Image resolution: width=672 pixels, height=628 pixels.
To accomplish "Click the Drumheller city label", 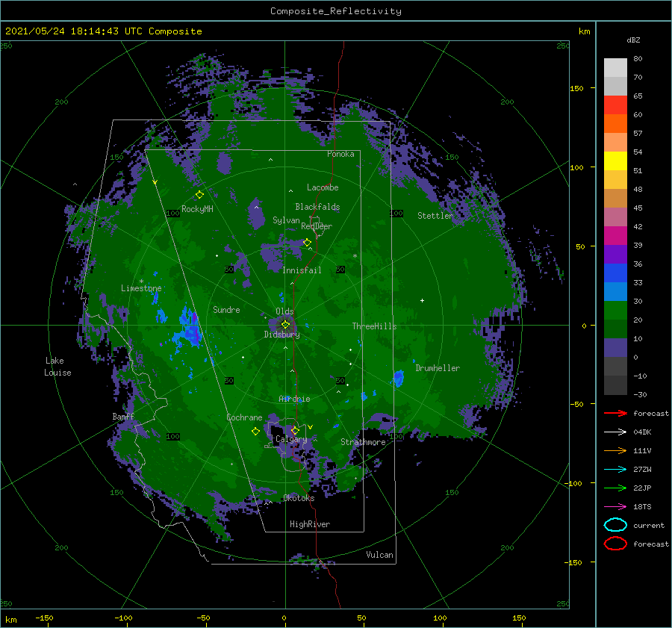I will [x=438, y=368].
